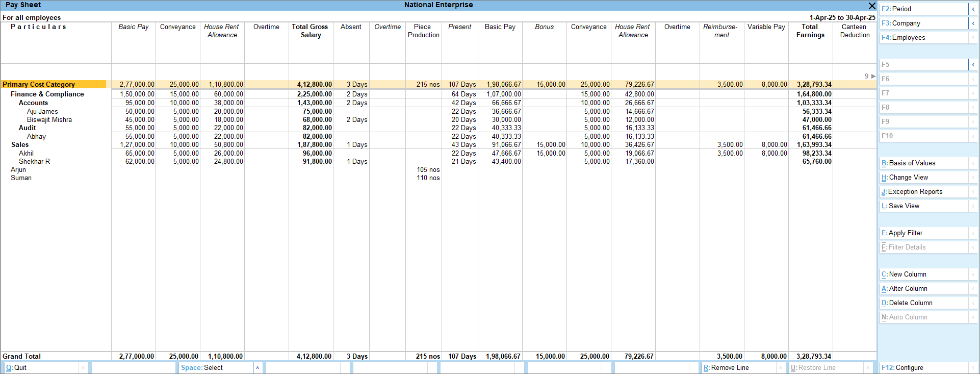Select employee Biswajit Mishra row
This screenshot has width=980, height=374.
point(49,120)
